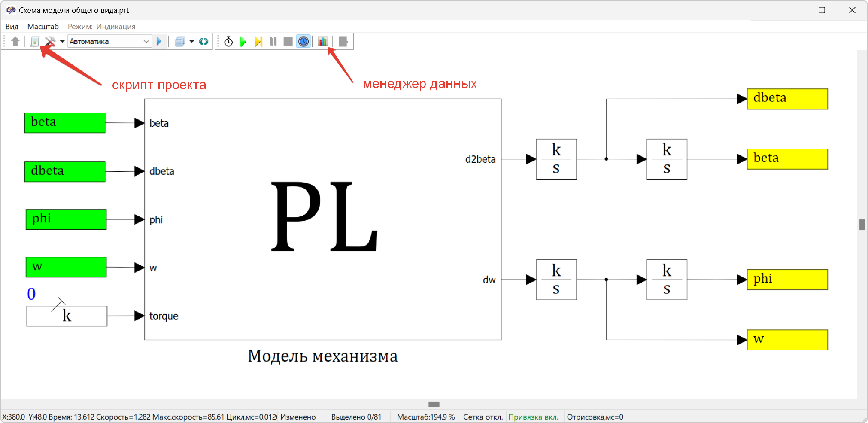The image size is (868, 423).
Task: Click the d2beta output port label
Action: click(480, 159)
